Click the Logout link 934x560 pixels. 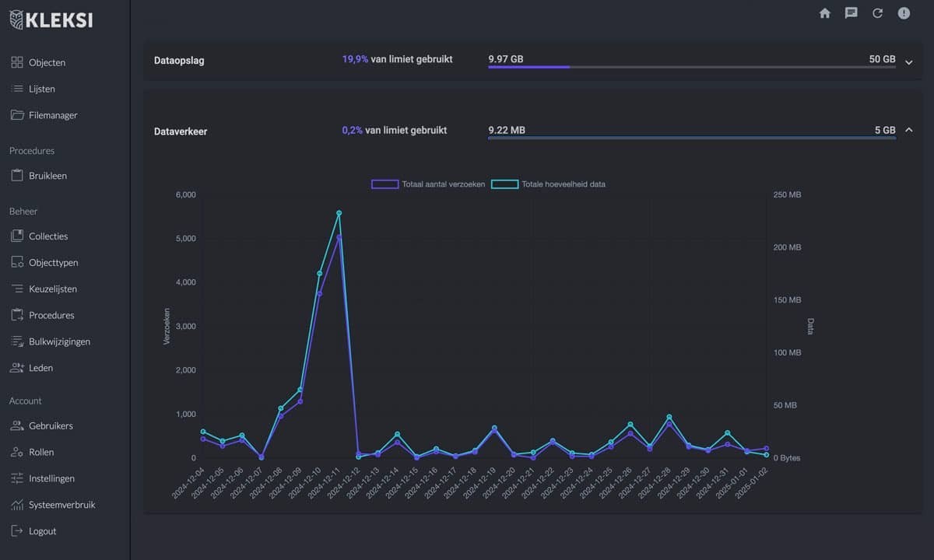(42, 531)
